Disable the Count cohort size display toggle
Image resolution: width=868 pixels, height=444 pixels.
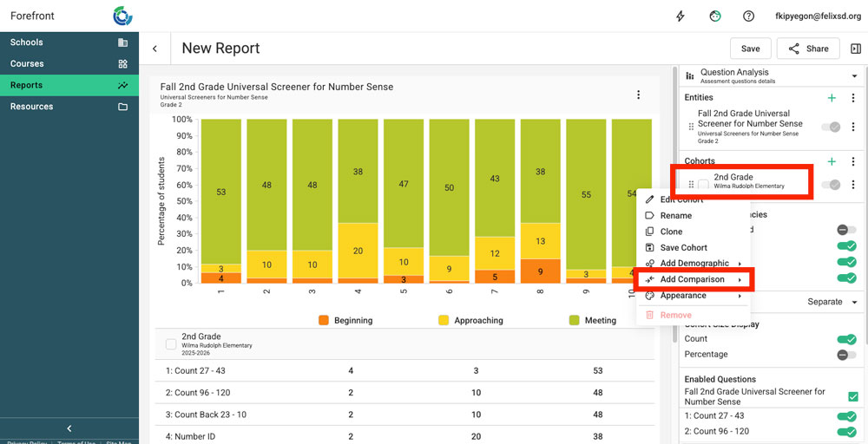[846, 339]
